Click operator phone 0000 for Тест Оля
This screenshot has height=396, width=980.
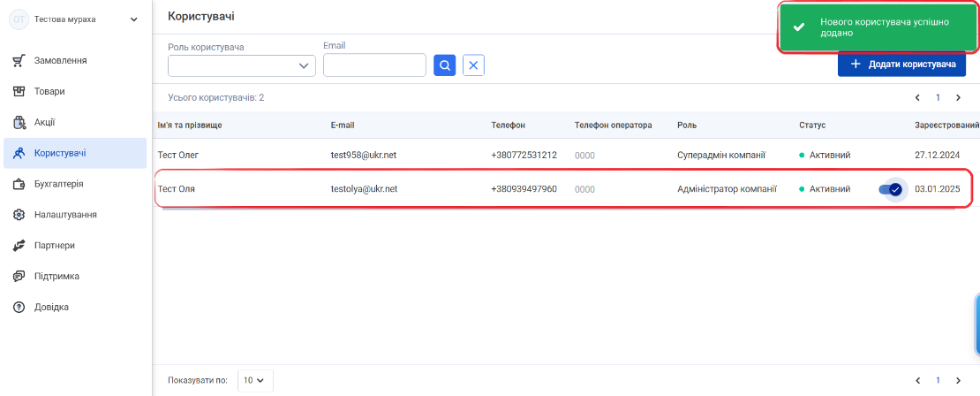(584, 189)
